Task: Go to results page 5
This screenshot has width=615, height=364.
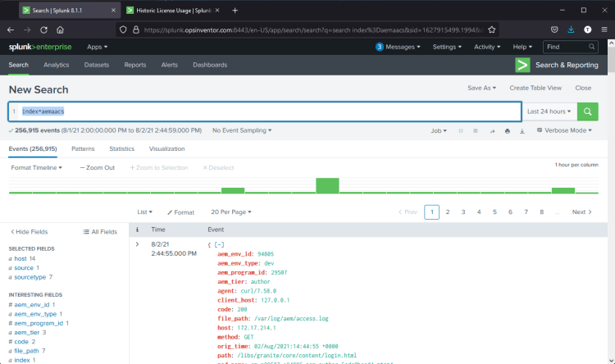Action: pyautogui.click(x=494, y=212)
